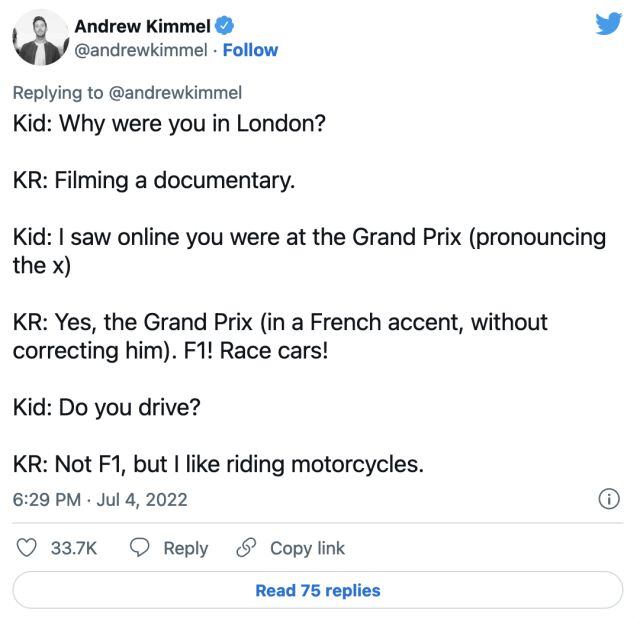
Task: Follow Andrew Kimmel
Action: [x=250, y=50]
